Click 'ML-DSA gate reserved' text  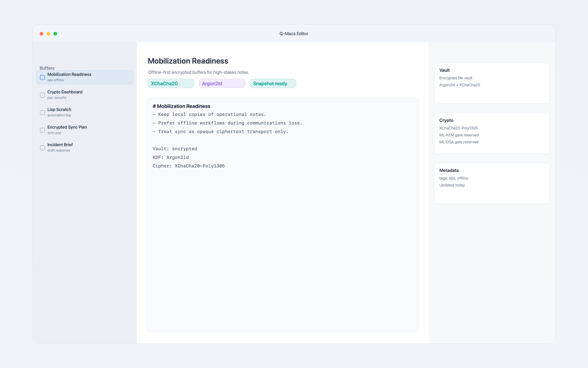459,142
